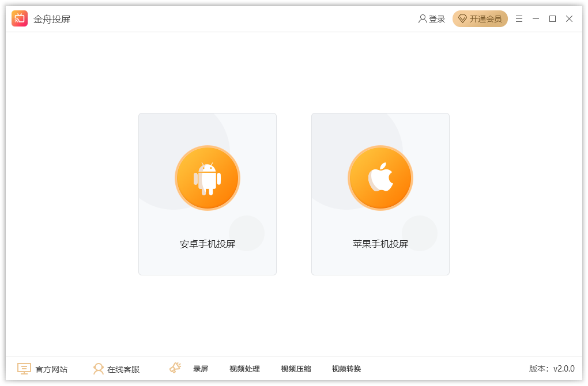Select the 安卓手机投屏 label
Viewport: 588px width, 386px height.
208,244
